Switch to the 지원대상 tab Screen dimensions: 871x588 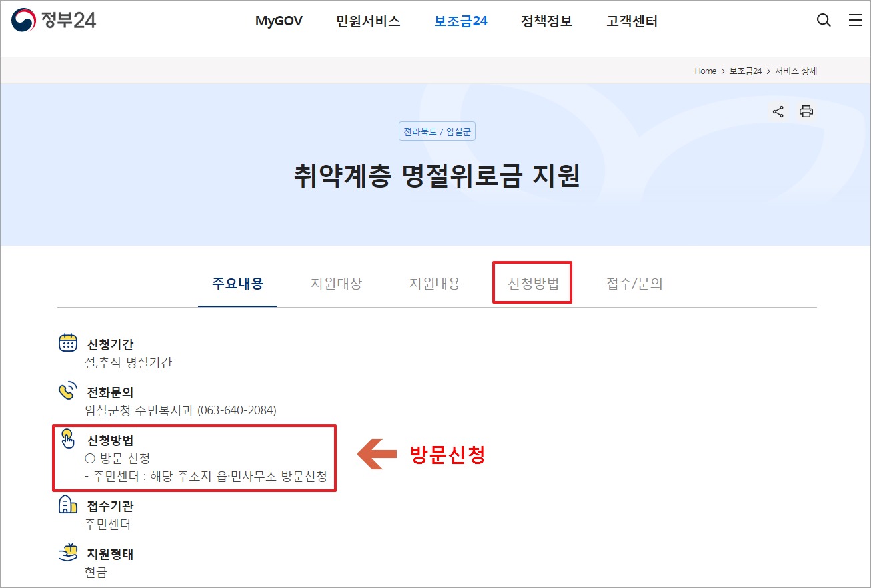tap(336, 283)
